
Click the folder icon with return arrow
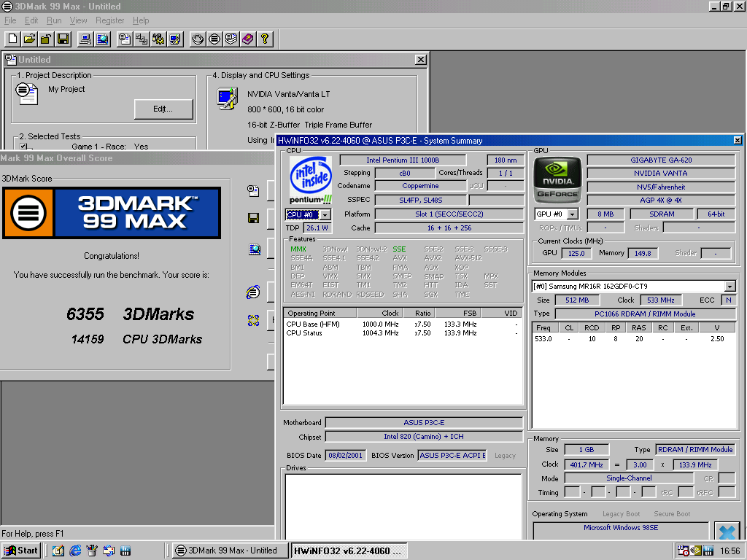(46, 39)
